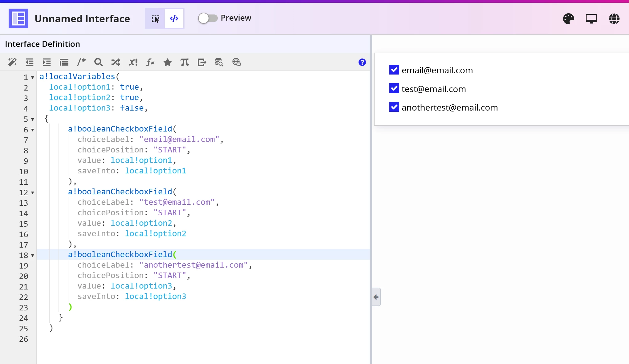Click value: local!option2 in the code
629x364 pixels.
pos(125,223)
